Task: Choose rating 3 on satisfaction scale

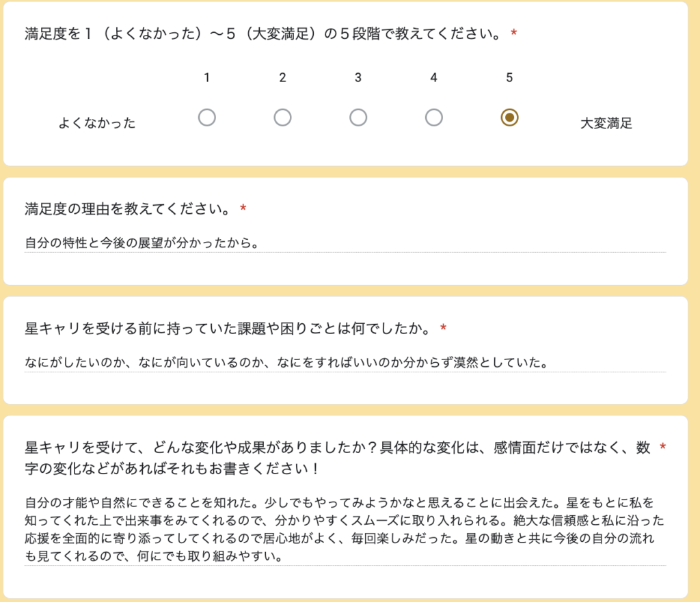Action: [x=358, y=118]
